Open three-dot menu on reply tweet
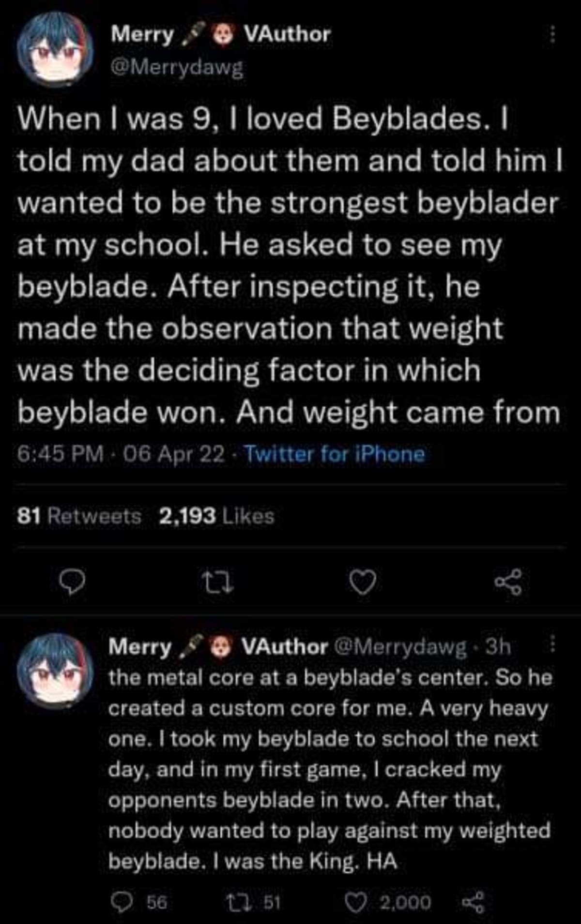 (x=551, y=645)
